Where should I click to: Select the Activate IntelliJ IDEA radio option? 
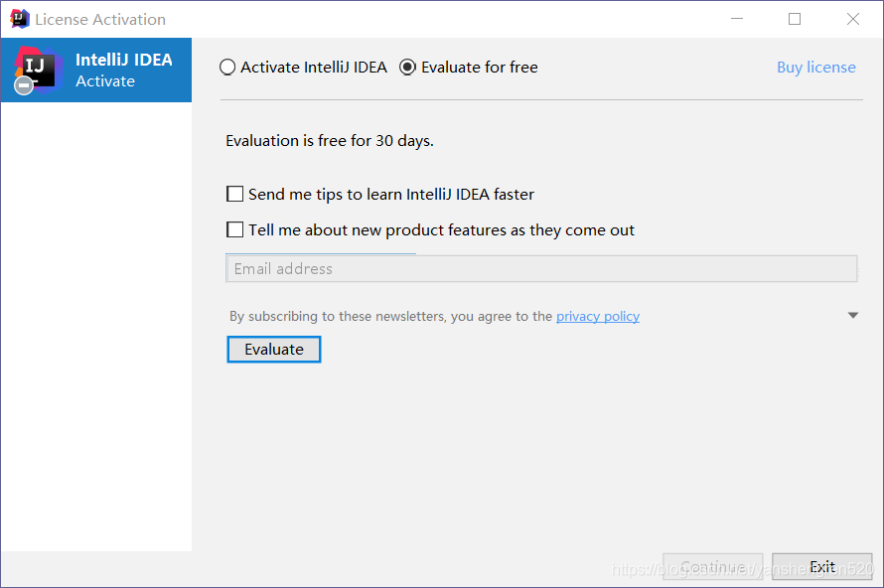[228, 68]
